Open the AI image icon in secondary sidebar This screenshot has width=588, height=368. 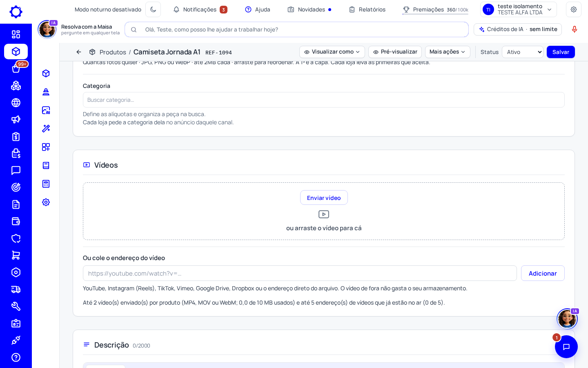(46, 110)
